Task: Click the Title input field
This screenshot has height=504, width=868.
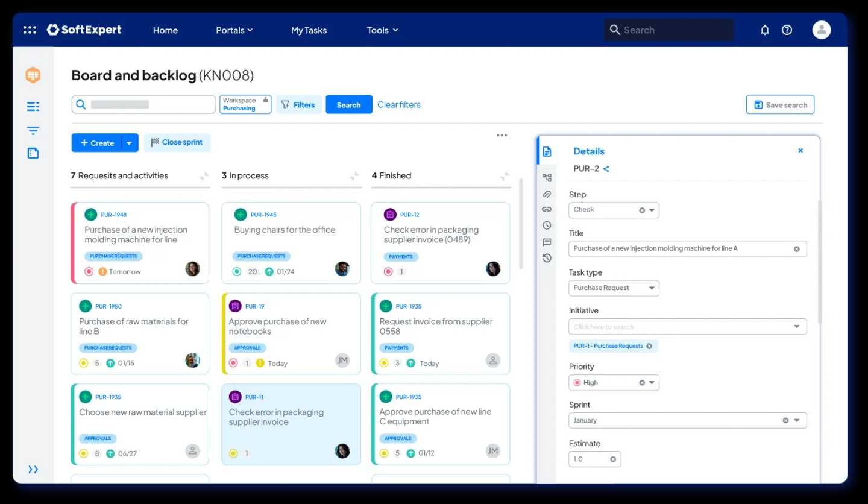Action: (x=681, y=248)
